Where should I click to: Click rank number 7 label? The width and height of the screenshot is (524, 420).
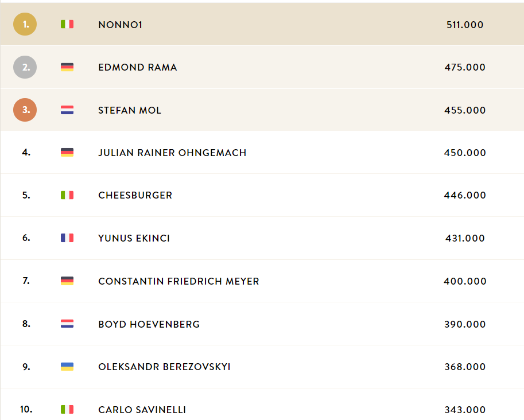pos(26,281)
